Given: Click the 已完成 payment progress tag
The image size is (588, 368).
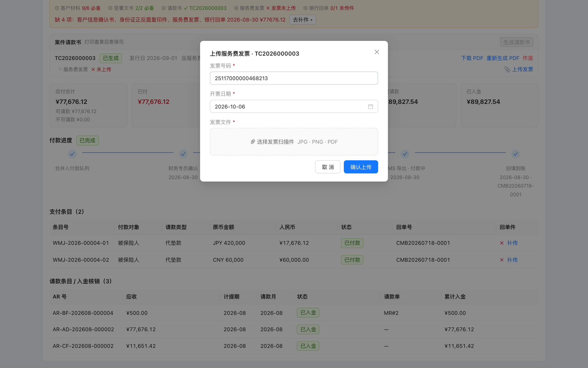Looking at the screenshot, I should tap(87, 140).
